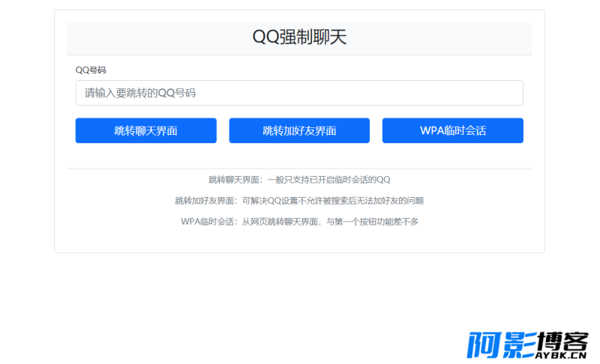Viewport: 600px width, 364px height.
Task: Click the 跳转加好友界面 button
Action: (299, 130)
